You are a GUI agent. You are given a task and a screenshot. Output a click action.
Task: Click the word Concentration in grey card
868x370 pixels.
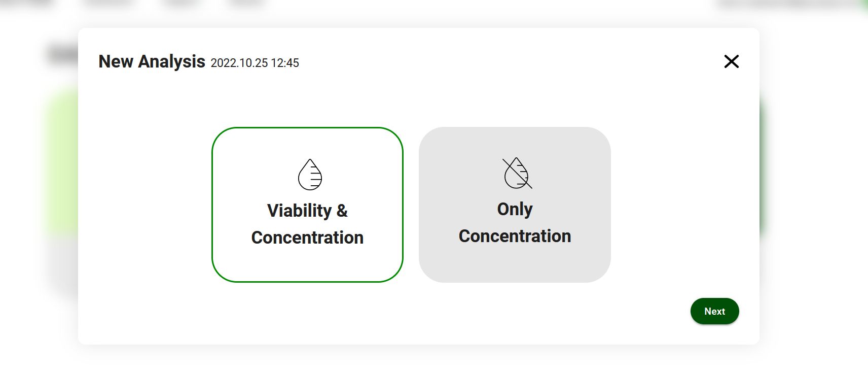tap(515, 236)
